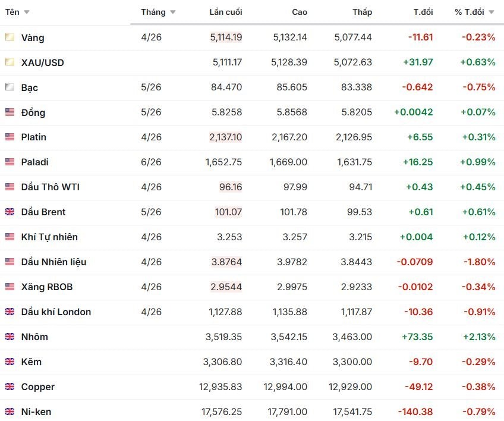
Task: Click the UK flag icon beside Dầu Brent
Action: coord(10,212)
